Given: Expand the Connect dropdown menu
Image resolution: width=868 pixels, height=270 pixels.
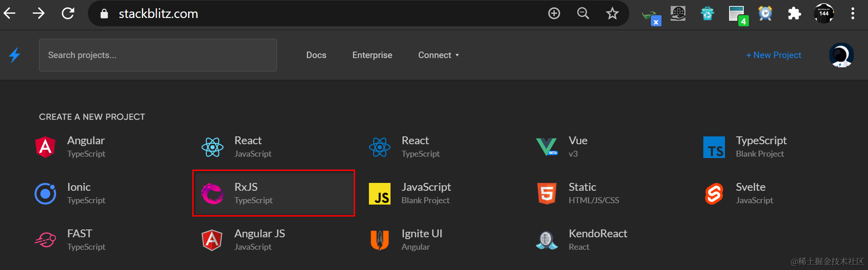Looking at the screenshot, I should [x=438, y=55].
